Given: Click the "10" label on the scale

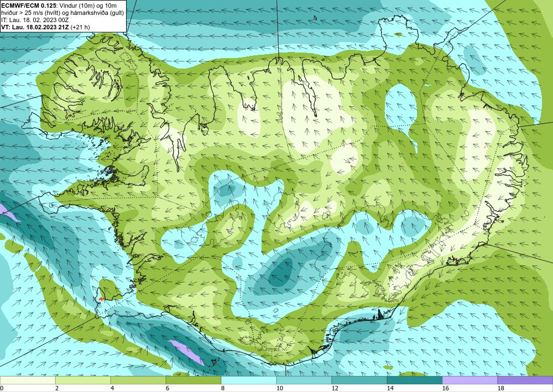Looking at the screenshot, I should [280, 389].
